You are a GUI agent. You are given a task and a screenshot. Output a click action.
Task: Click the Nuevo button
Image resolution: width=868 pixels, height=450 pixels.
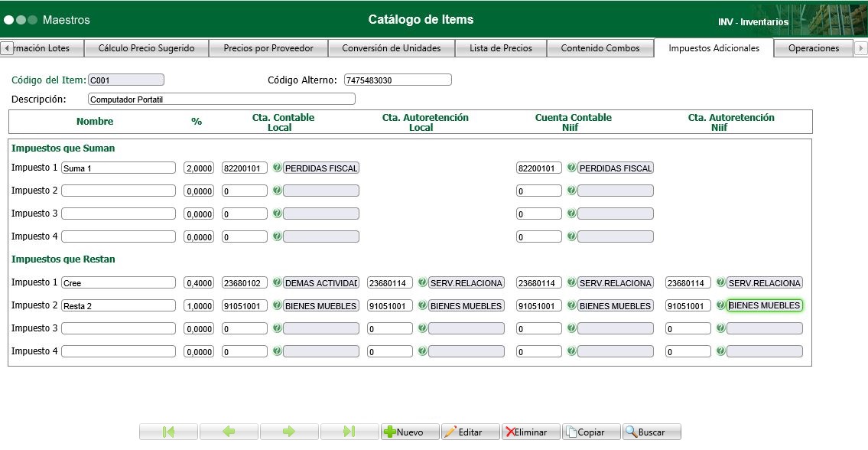click(x=410, y=432)
